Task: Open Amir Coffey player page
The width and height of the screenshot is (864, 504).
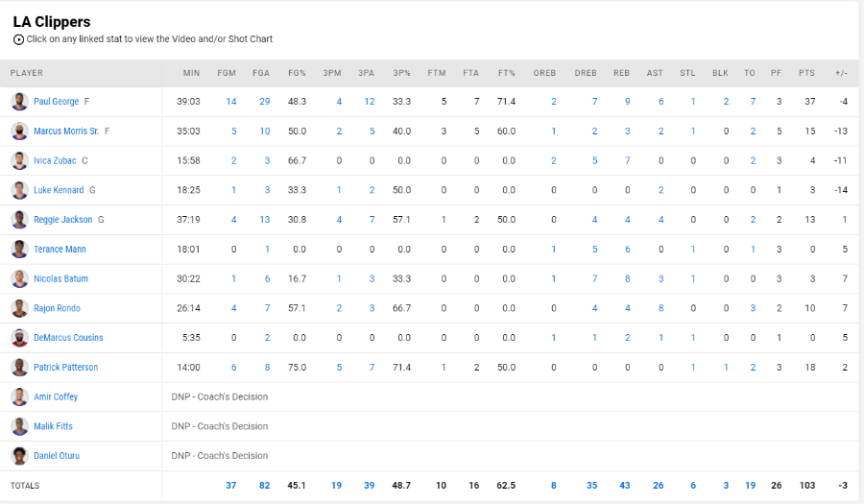Action: [x=56, y=396]
